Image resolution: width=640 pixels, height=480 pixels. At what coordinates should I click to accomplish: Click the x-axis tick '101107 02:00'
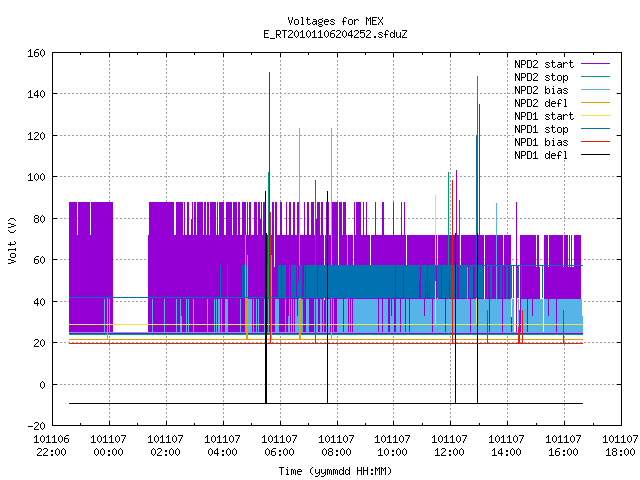(x=165, y=446)
